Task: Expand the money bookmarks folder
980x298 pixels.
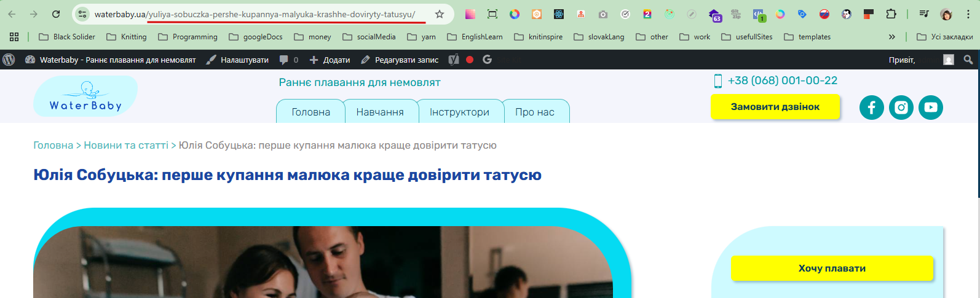Action: [313, 37]
